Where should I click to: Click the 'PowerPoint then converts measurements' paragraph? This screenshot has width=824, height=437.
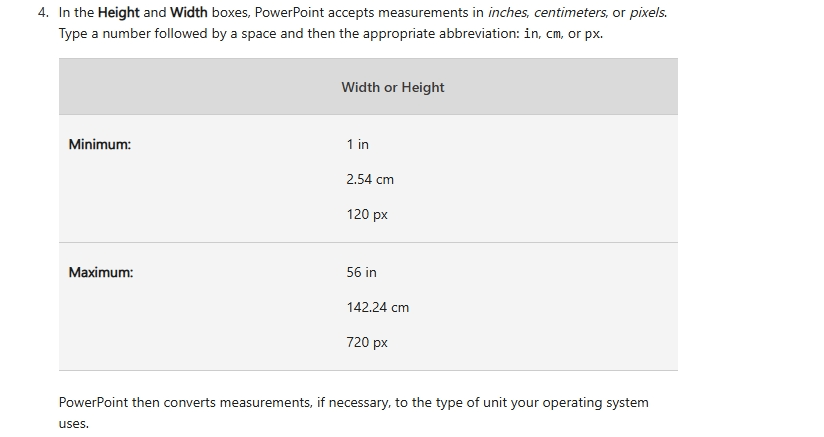pos(354,413)
